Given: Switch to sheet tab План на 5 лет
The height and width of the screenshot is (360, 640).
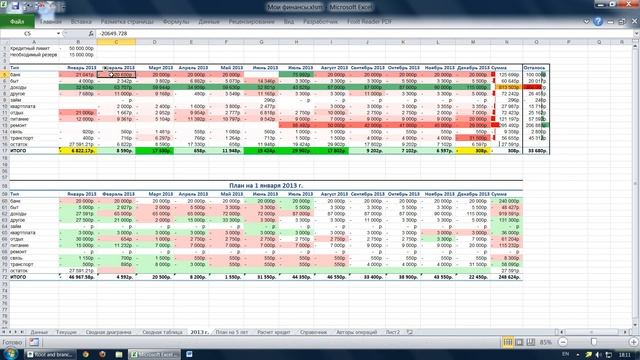Looking at the screenshot, I should [231, 332].
